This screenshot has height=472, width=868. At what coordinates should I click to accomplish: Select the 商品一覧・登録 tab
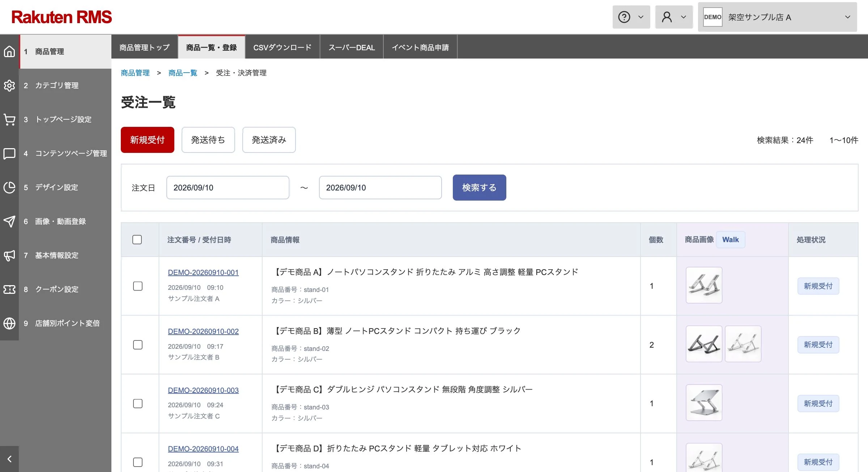(x=212, y=47)
